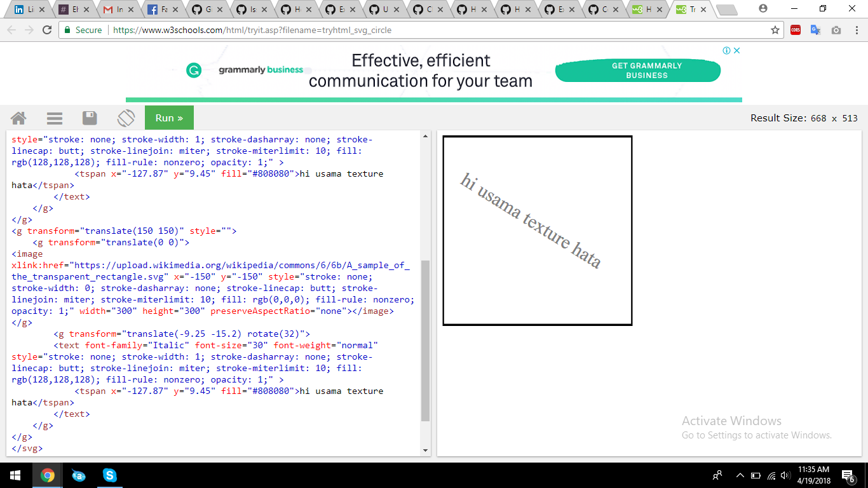The image size is (868, 488).
Task: Expand hidden system tray icons
Action: pos(740,475)
